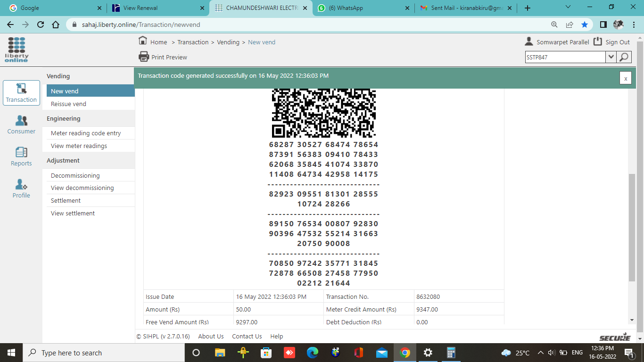Viewport: 644px width, 362px height.
Task: Open the browser home page
Action: pos(56,25)
